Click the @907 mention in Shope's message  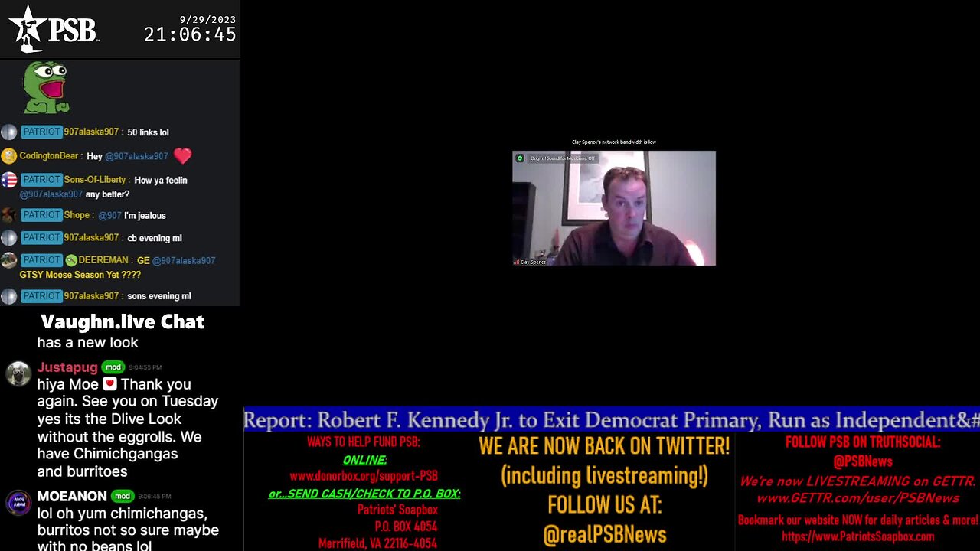tap(109, 216)
